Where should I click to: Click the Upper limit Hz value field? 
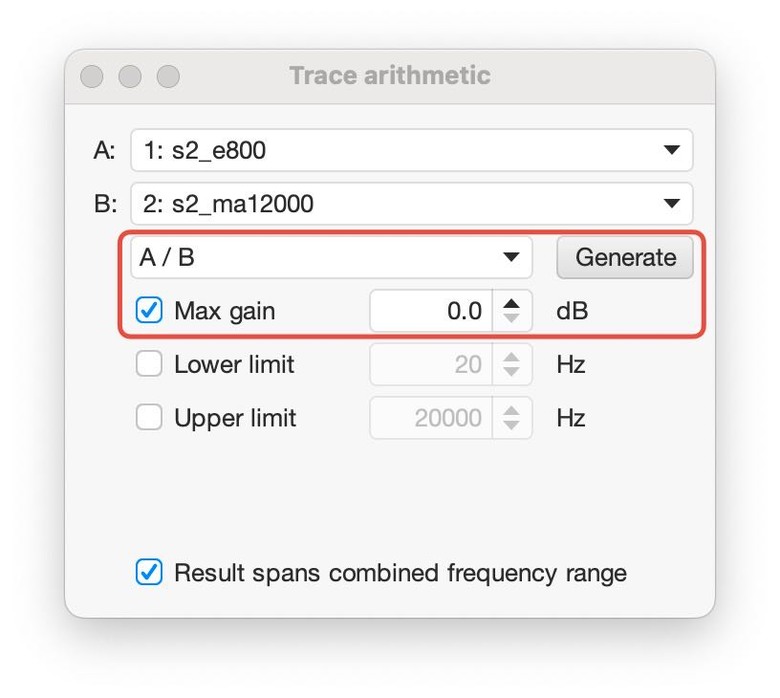(x=431, y=417)
